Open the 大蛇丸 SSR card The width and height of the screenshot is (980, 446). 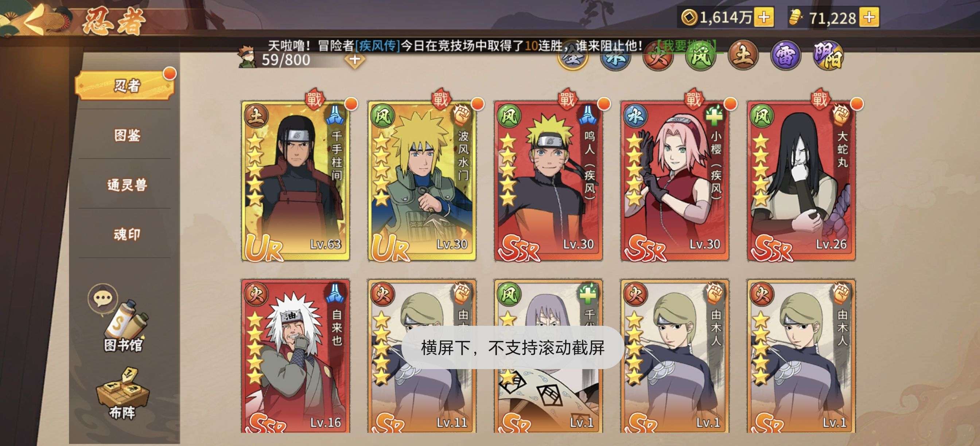pos(801,181)
